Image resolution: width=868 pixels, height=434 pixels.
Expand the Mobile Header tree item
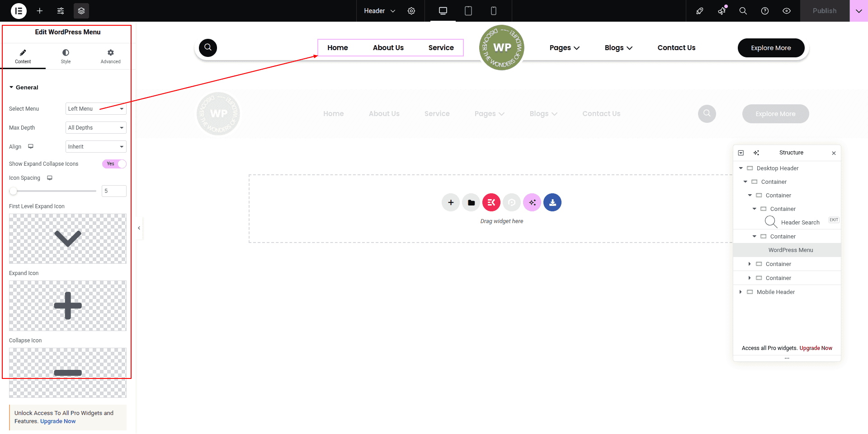click(x=741, y=292)
